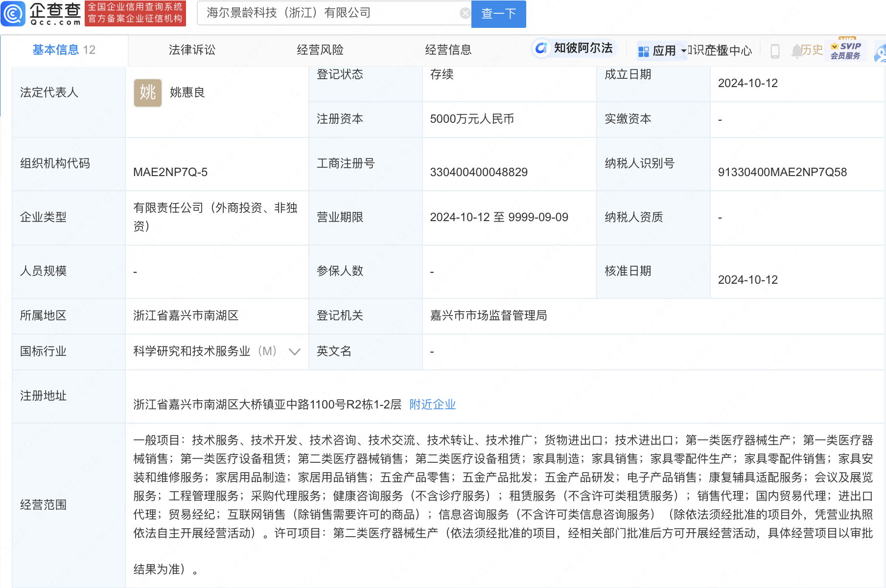Expand the 国标行业 chevron for industry details
886x588 pixels.
(x=294, y=351)
